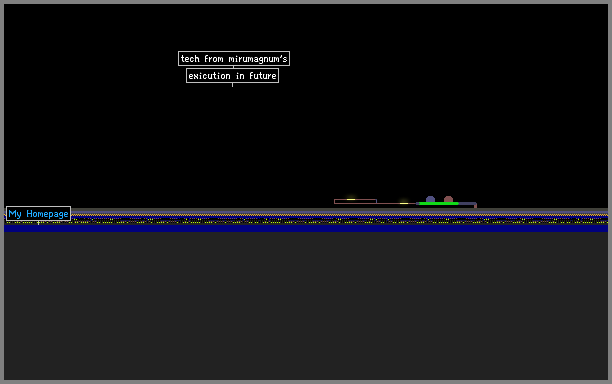Select the blue-purple dome on the platform
The width and height of the screenshot is (612, 384).
pos(430,199)
